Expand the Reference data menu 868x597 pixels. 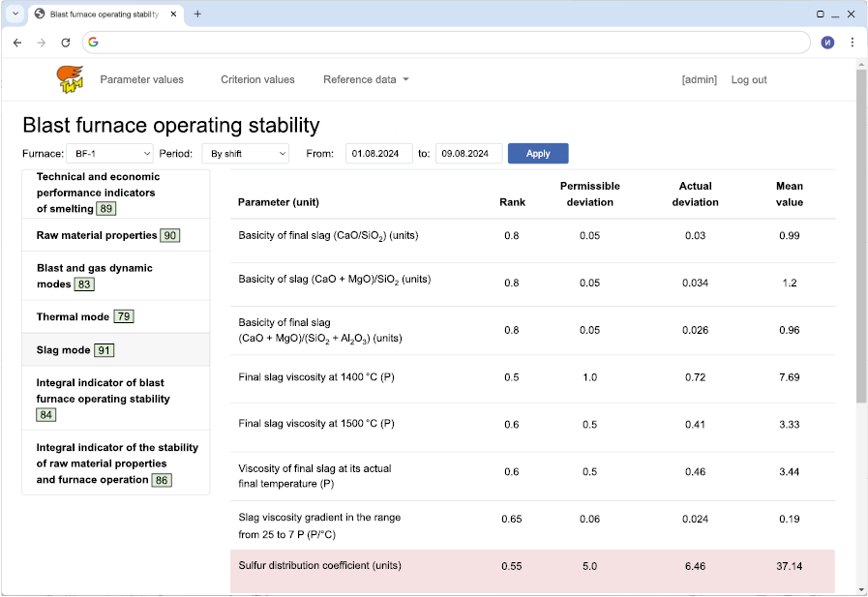[x=366, y=79]
